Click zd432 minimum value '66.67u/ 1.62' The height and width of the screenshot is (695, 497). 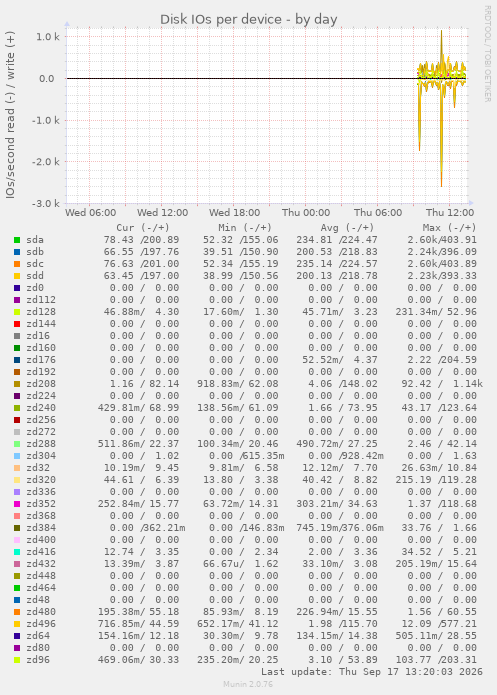point(241,564)
